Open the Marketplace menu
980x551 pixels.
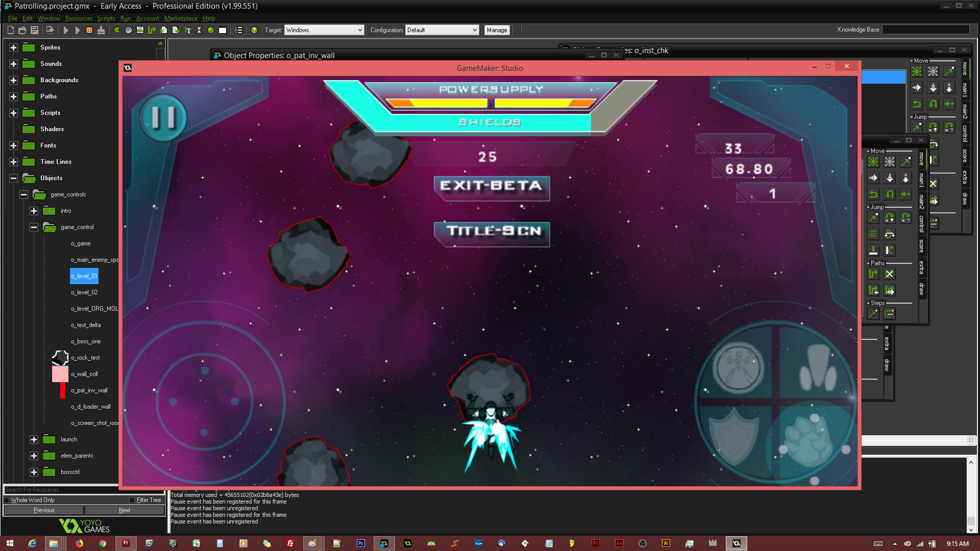(x=181, y=18)
